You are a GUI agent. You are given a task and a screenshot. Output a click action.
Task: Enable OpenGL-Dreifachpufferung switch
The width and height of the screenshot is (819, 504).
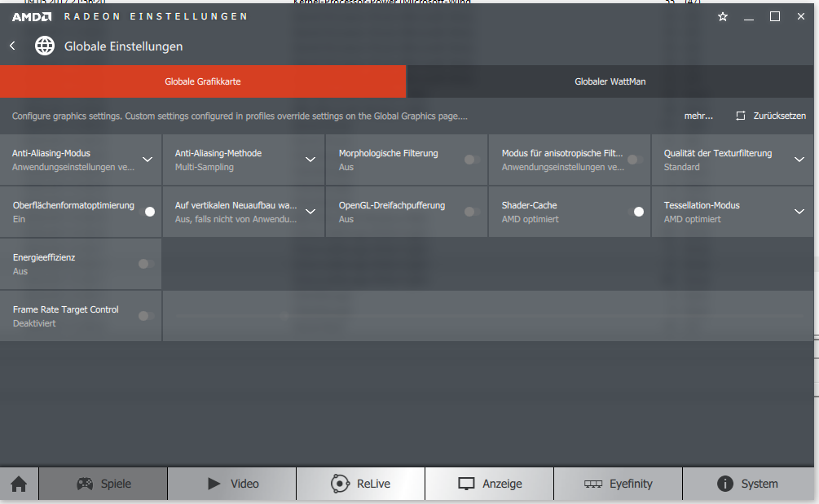(472, 212)
